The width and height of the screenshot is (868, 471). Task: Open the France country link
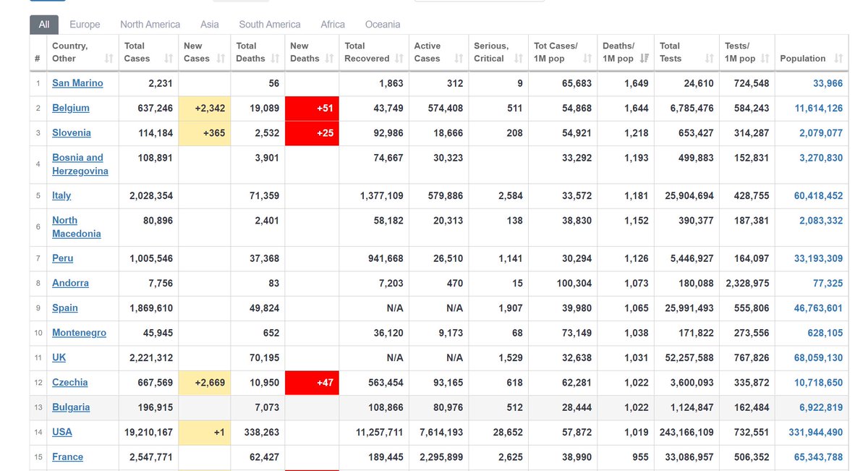(68, 457)
